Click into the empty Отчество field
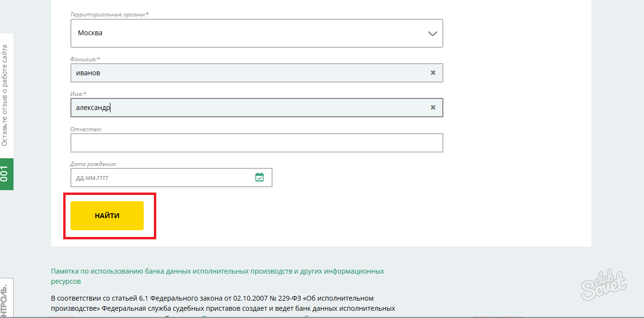Viewport: 644px width, 318px height. (x=256, y=143)
